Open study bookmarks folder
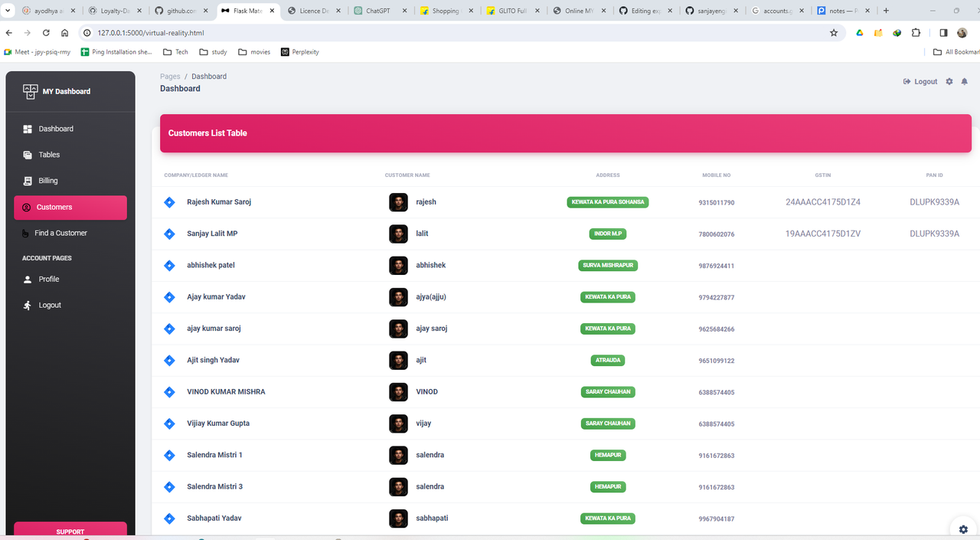 (213, 52)
